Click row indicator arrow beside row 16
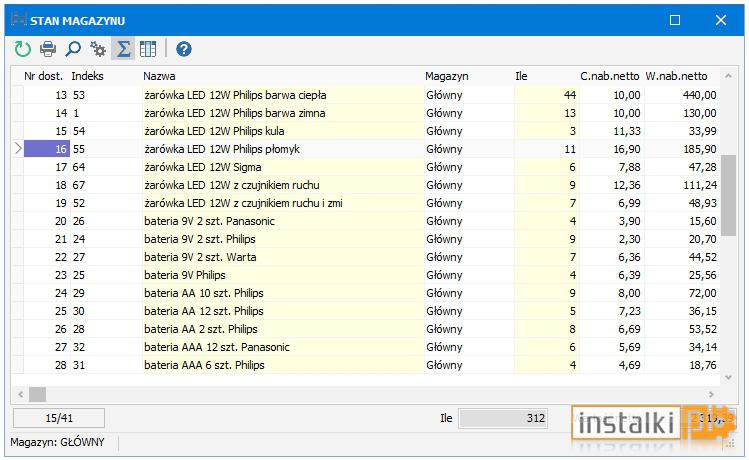Image resolution: width=749 pixels, height=460 pixels. pyautogui.click(x=18, y=149)
